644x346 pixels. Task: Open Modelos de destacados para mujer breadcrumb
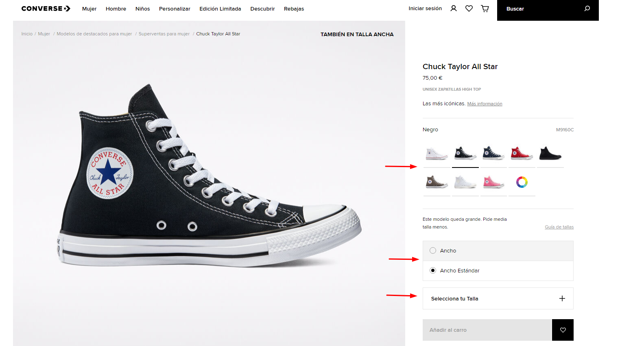coord(94,34)
